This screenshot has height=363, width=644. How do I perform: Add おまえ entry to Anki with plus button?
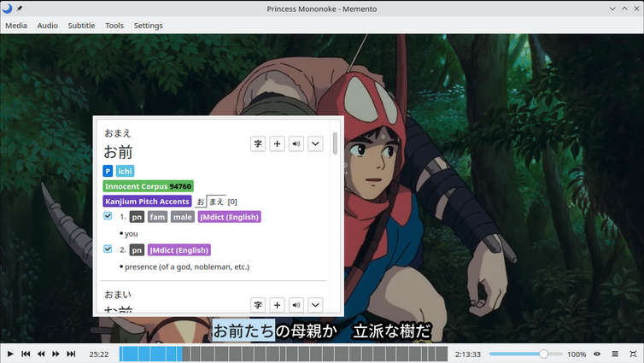[x=278, y=143]
